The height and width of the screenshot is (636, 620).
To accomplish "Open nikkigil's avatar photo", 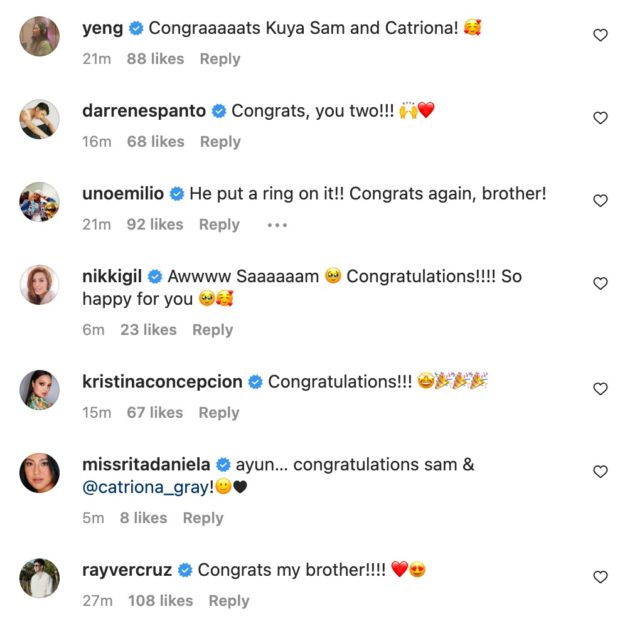I will point(40,285).
